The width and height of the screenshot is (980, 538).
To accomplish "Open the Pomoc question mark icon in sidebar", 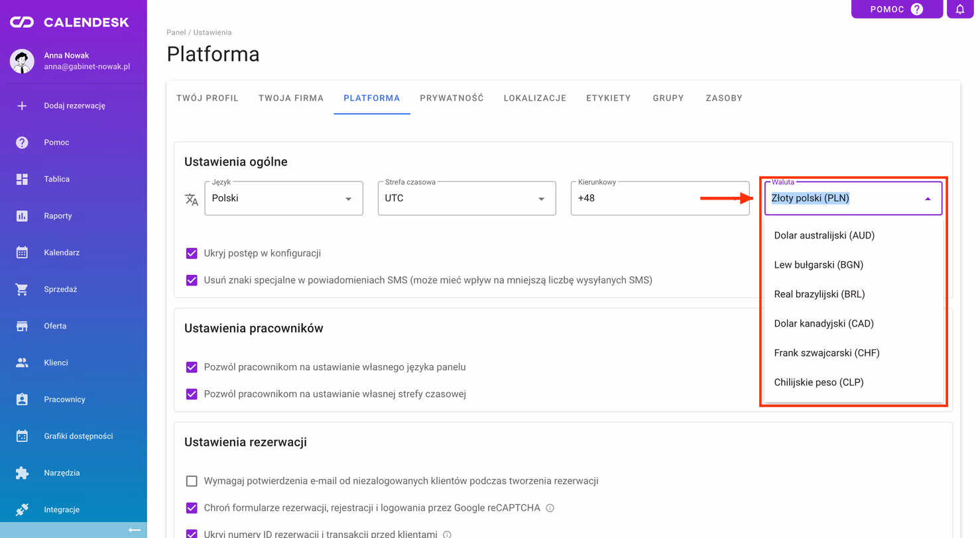I will [22, 142].
